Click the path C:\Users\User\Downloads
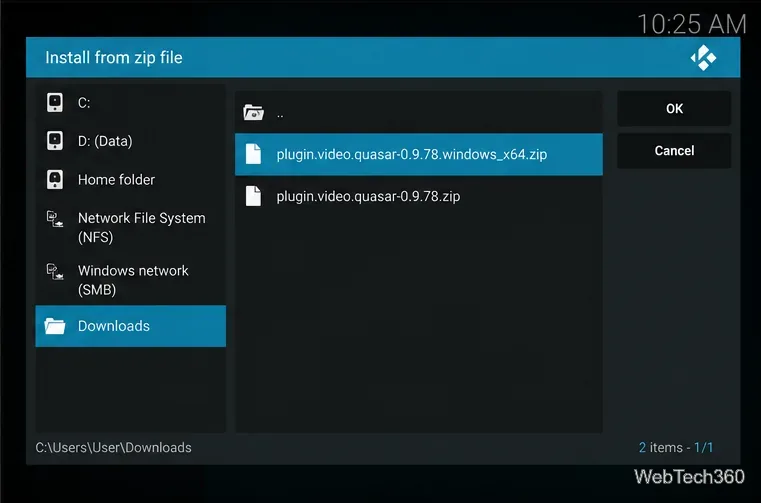 pyautogui.click(x=114, y=447)
